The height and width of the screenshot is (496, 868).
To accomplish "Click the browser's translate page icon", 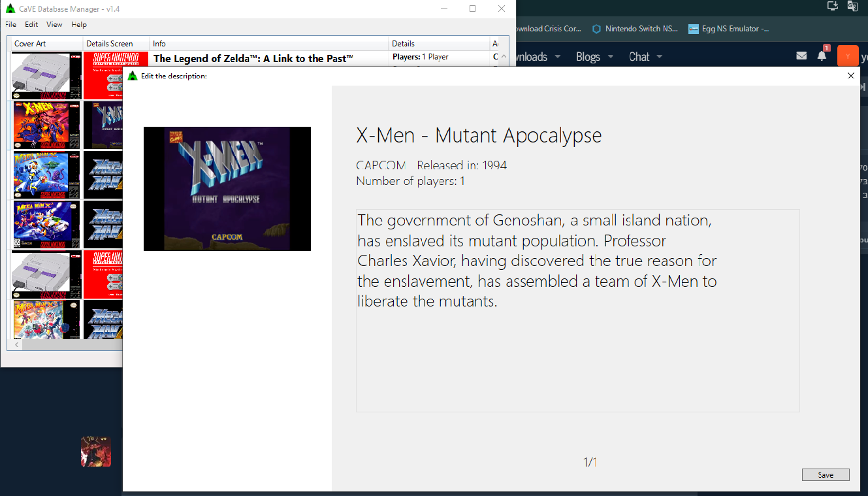I will coord(852,6).
